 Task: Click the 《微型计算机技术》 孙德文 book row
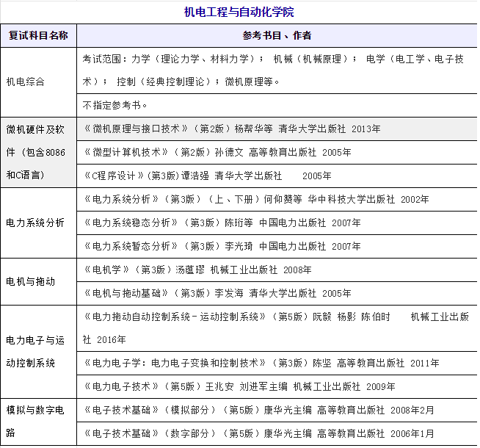[x=217, y=152]
